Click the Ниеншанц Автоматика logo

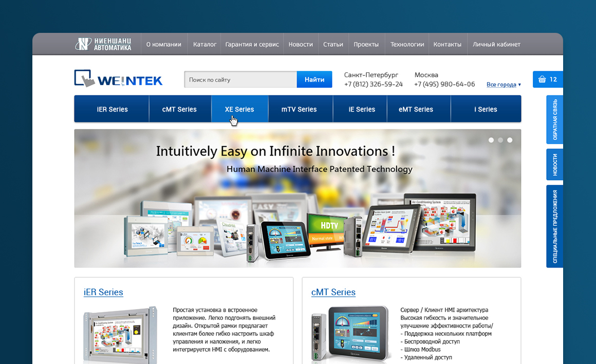point(103,44)
